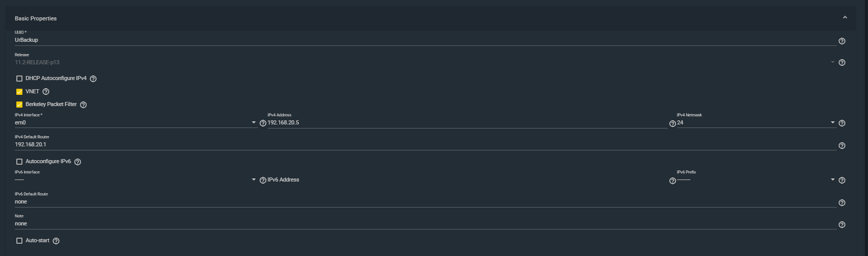Enable the Auto-start checkbox
Viewport: 868px width, 256px height.
(x=19, y=241)
